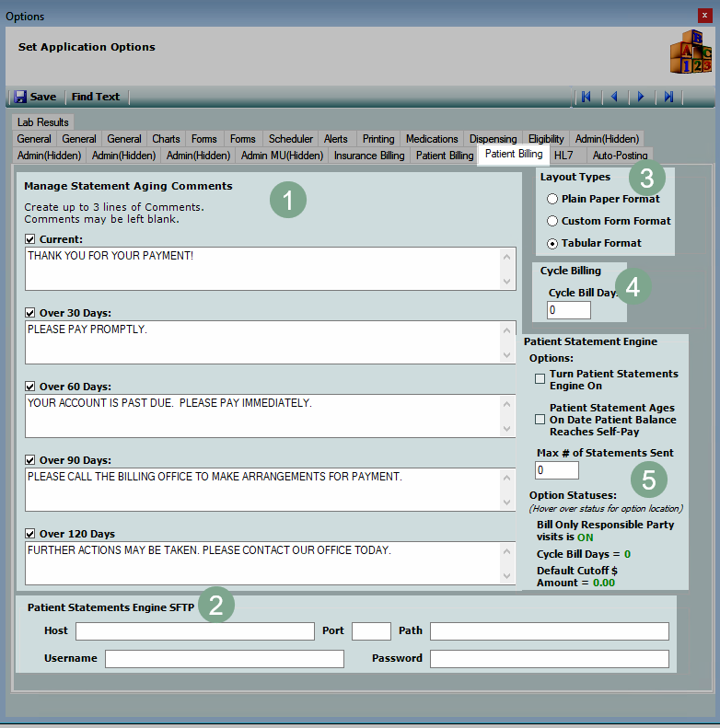Toggle the Over 60 Days checkbox

tap(30, 387)
